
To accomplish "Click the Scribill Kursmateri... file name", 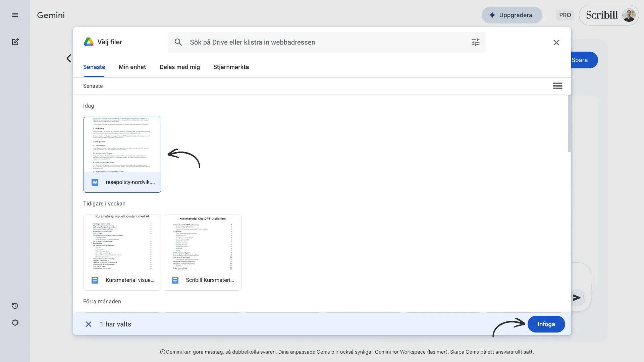I will (210, 280).
